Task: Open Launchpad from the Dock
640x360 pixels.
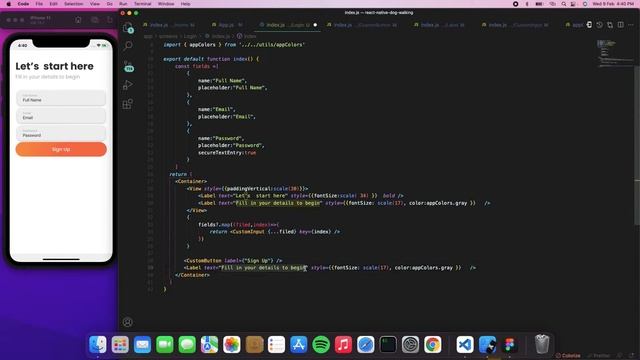Action: [120, 344]
